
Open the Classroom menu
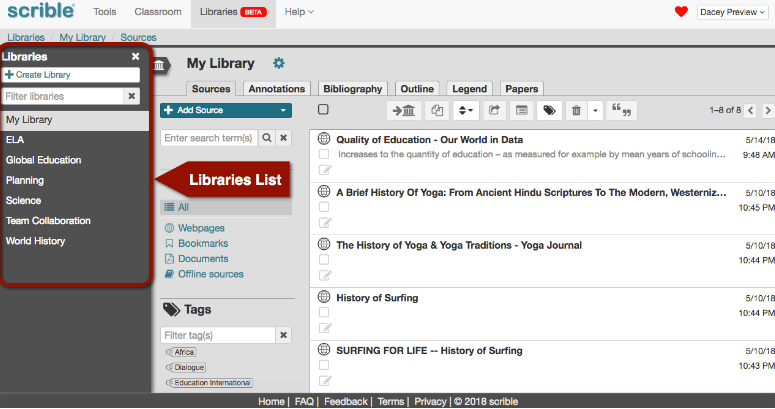(158, 12)
